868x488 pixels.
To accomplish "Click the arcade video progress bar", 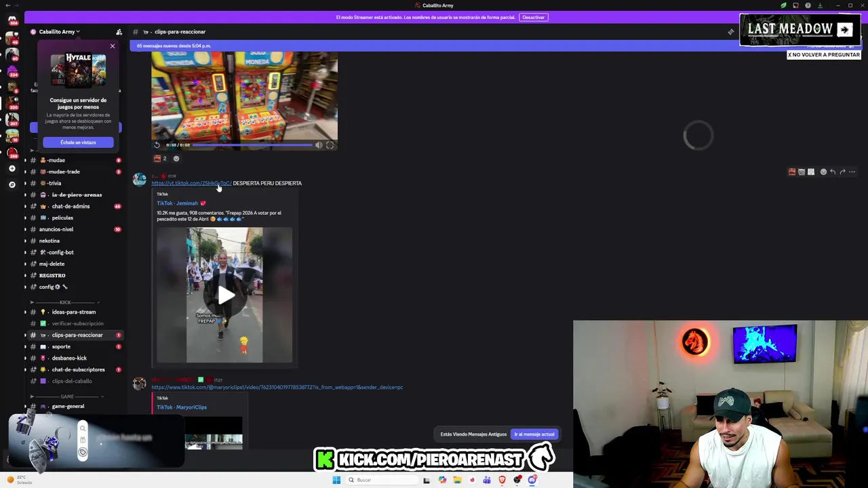I will 254,145.
